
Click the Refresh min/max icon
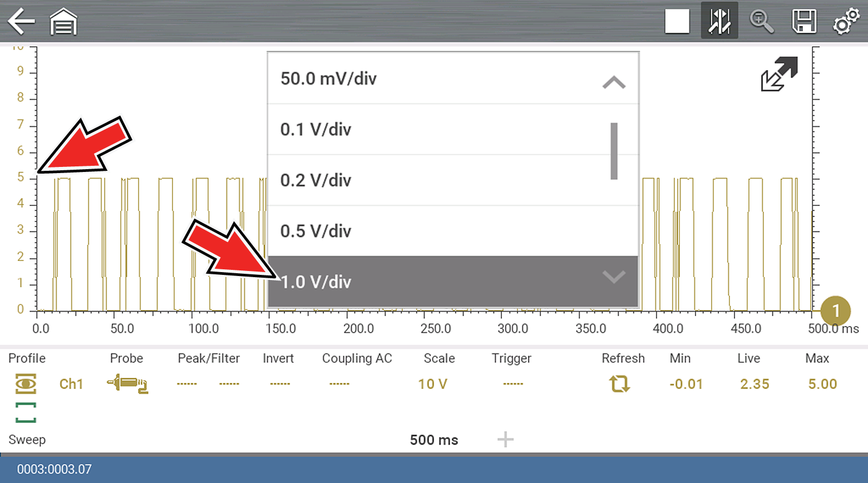coord(619,384)
